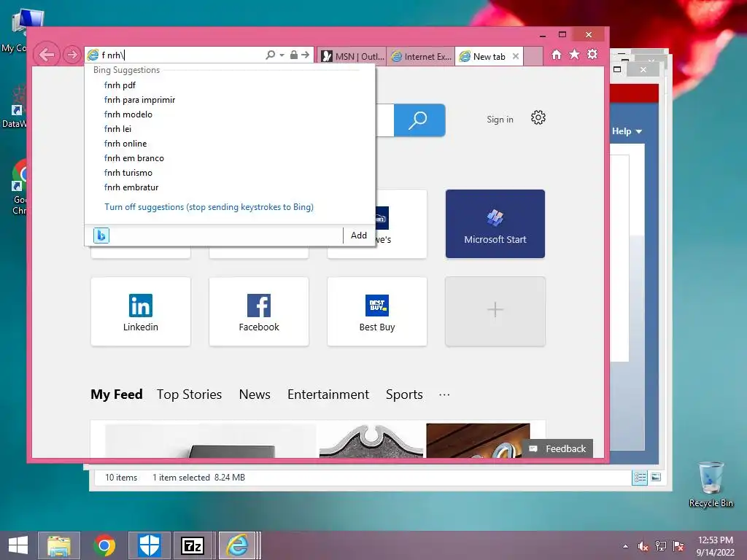Click the Add search provider button

pos(359,236)
